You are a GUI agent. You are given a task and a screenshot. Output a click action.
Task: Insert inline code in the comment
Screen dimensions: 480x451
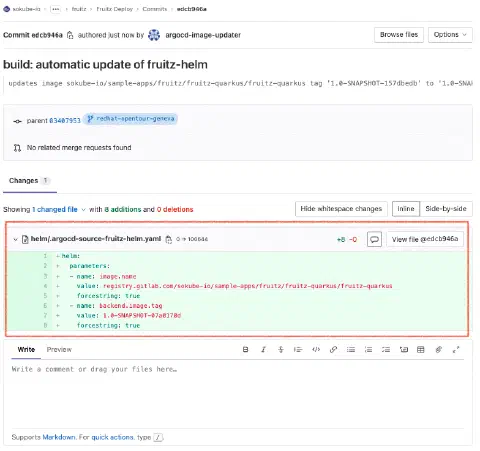coord(316,349)
